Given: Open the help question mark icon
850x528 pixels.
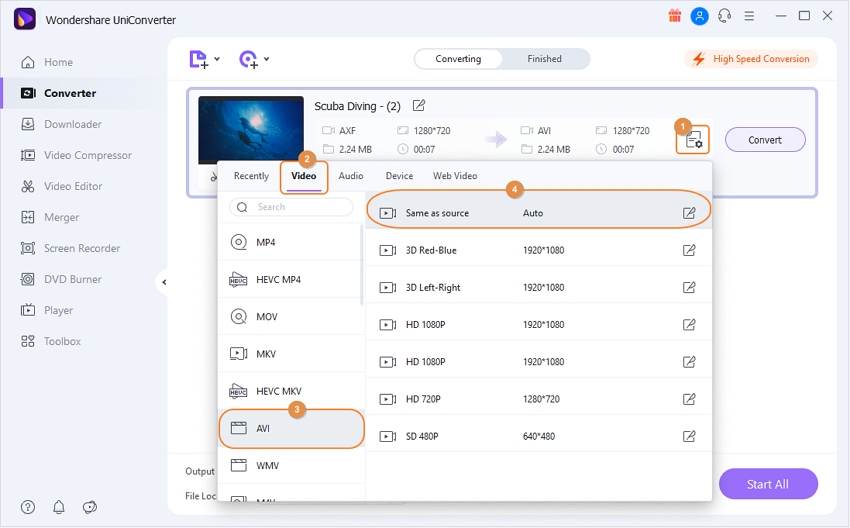Looking at the screenshot, I should pyautogui.click(x=28, y=507).
